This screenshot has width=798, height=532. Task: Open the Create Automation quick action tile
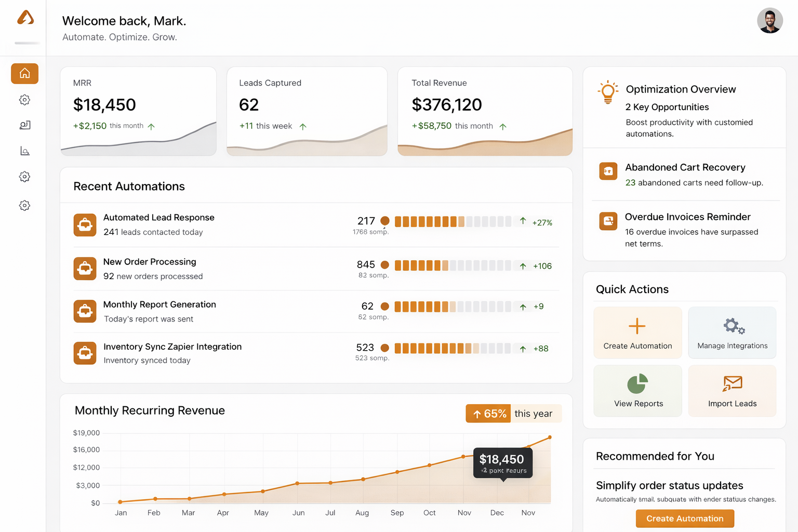pyautogui.click(x=637, y=332)
